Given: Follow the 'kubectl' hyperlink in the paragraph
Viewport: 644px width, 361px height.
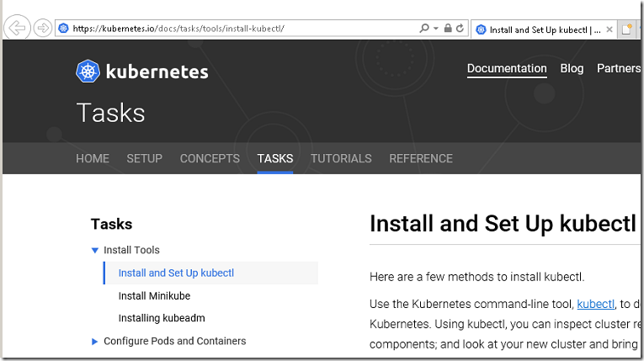Looking at the screenshot, I should [595, 304].
